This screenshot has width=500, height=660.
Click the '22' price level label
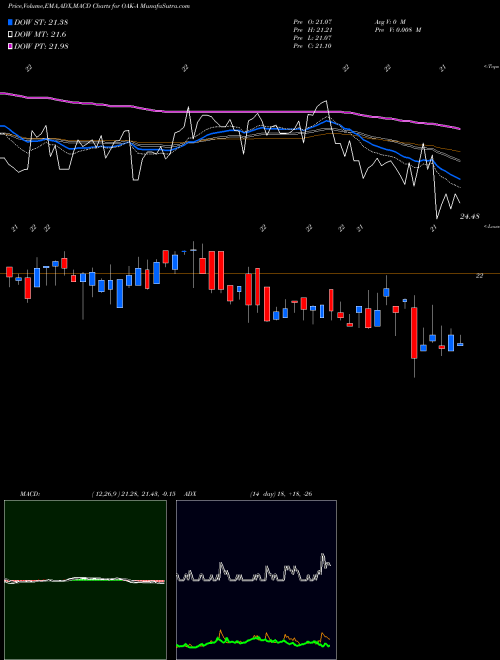click(x=479, y=276)
